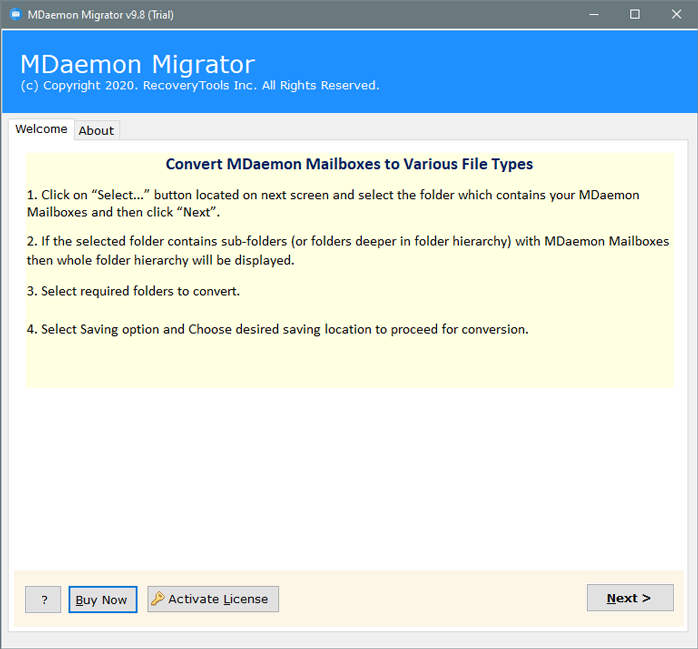Switch to the Welcome tab
This screenshot has width=698, height=649.
(41, 129)
